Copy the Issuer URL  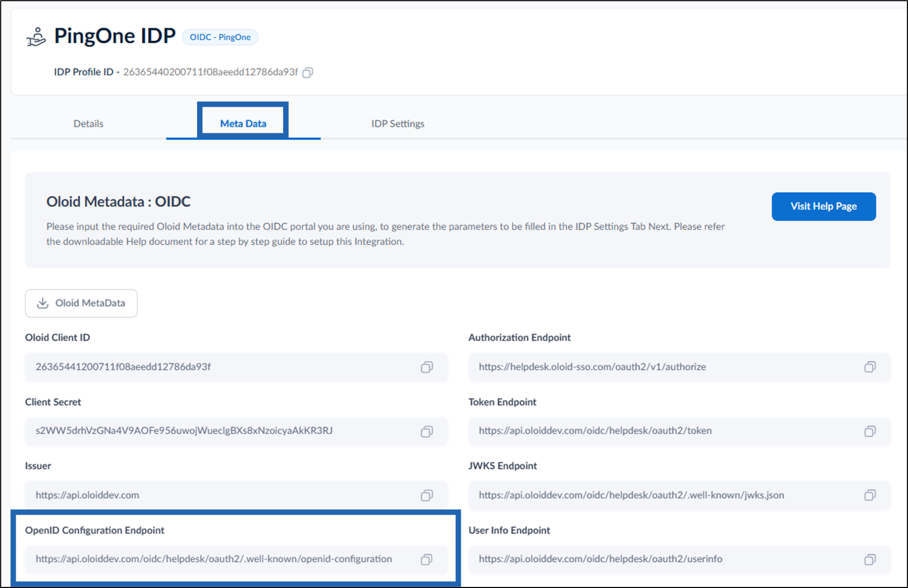coord(427,495)
